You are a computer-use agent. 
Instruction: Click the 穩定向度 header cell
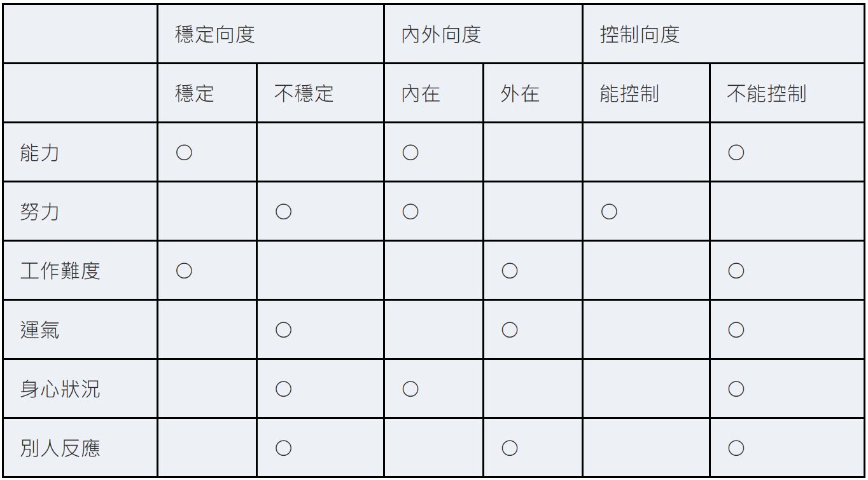[215, 34]
